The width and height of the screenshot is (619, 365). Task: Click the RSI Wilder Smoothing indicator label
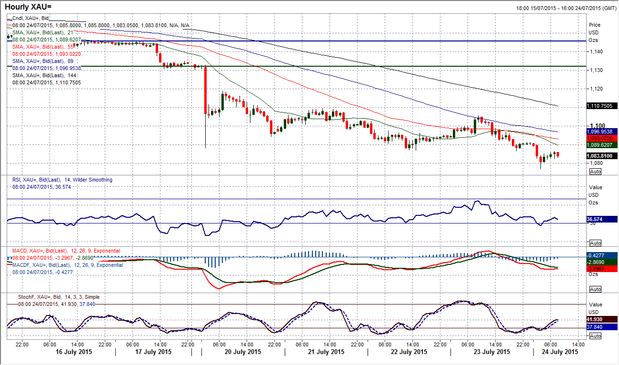point(62,180)
